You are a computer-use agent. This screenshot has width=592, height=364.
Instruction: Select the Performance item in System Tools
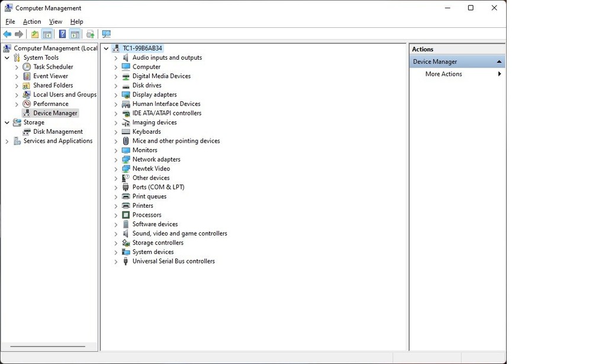(50, 104)
